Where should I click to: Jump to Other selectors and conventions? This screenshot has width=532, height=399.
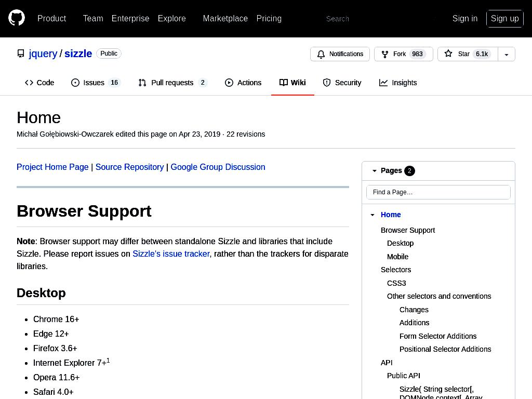[x=438, y=296]
